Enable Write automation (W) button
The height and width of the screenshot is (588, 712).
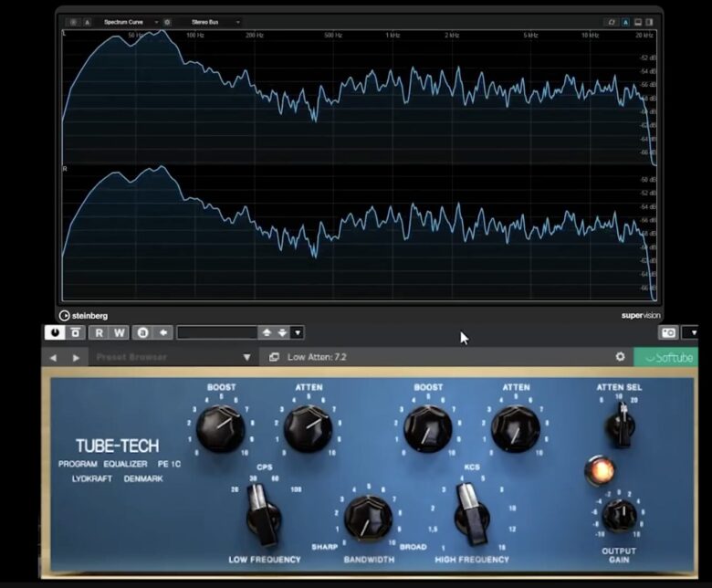(120, 333)
